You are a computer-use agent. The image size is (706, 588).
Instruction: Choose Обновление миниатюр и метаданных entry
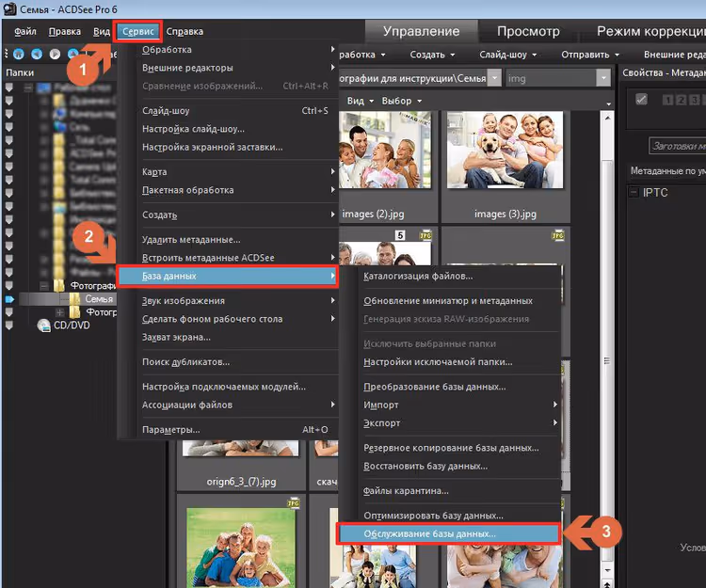coord(448,301)
